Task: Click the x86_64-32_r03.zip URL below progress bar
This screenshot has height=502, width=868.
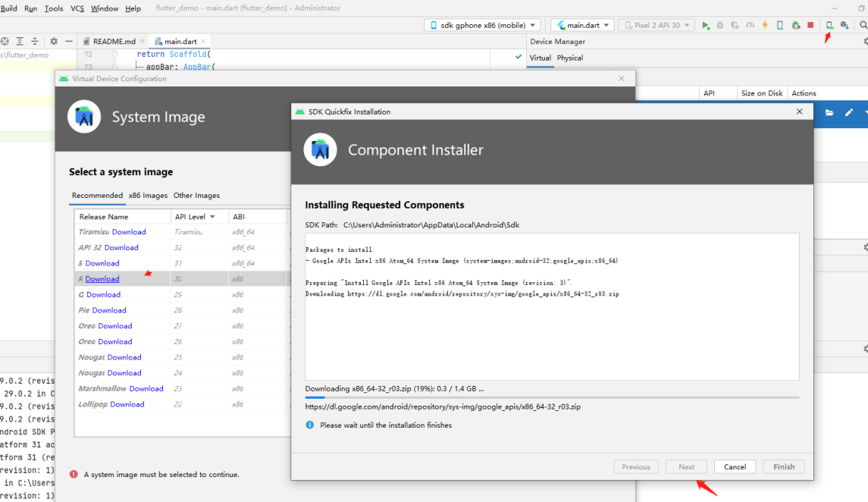Action: point(443,406)
